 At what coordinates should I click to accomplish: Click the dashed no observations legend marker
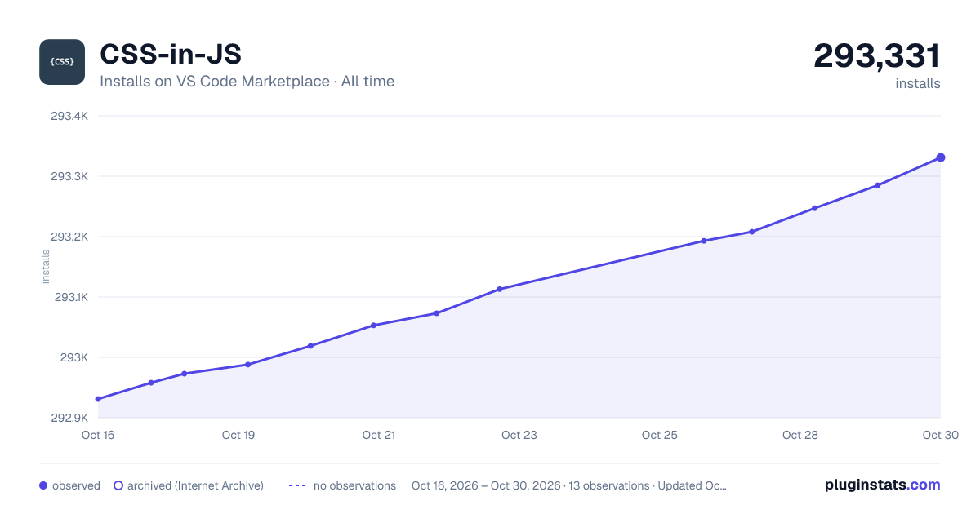coord(297,485)
